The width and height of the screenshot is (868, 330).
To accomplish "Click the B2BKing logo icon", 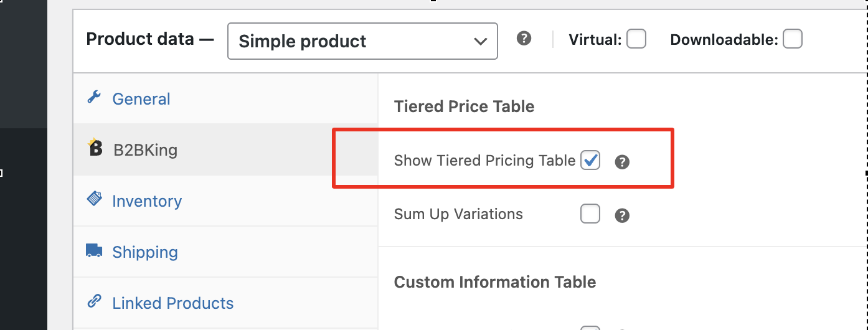I will click(x=95, y=148).
